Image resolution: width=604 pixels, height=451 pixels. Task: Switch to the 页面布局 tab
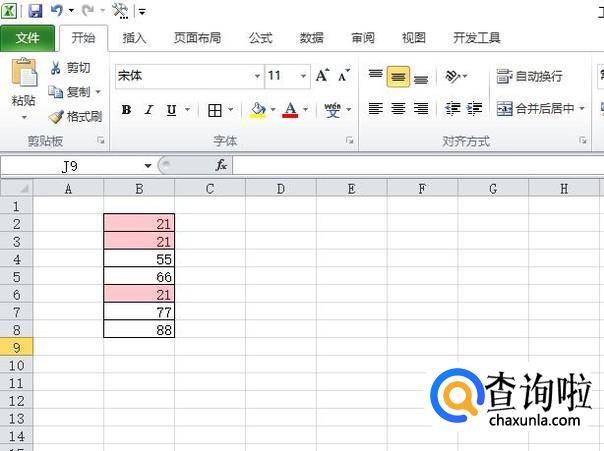197,38
